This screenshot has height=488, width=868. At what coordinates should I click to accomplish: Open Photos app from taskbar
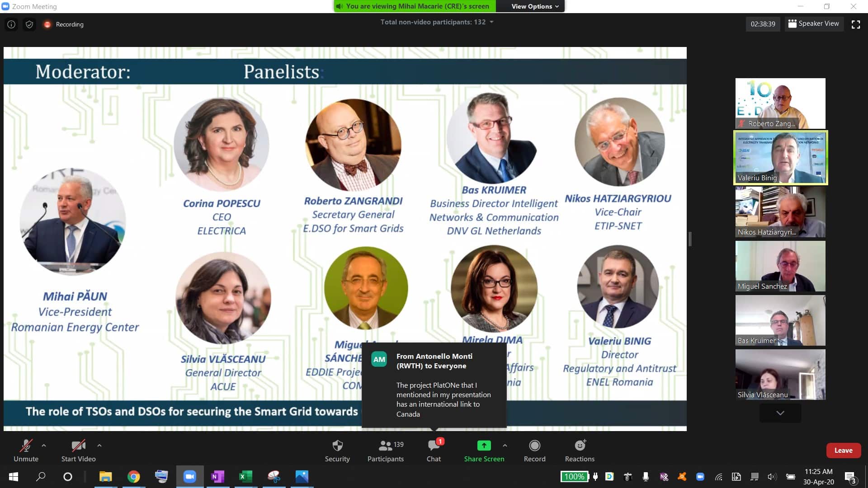pyautogui.click(x=302, y=477)
